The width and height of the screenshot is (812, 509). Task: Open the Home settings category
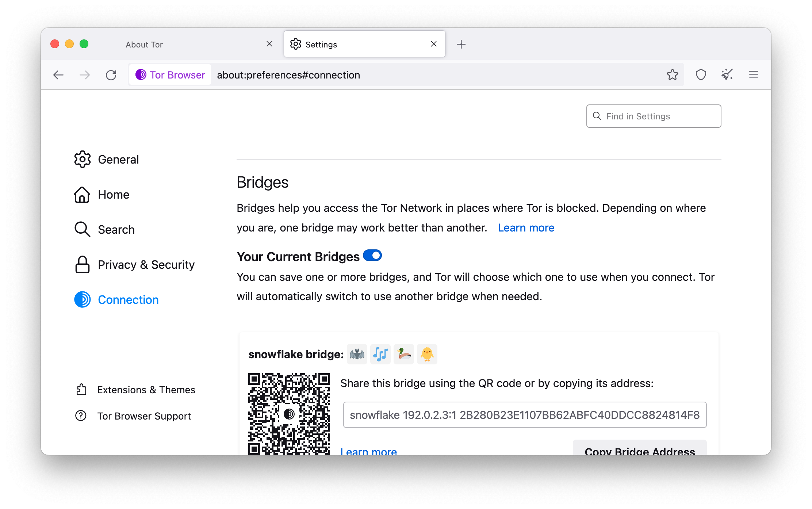click(x=101, y=195)
